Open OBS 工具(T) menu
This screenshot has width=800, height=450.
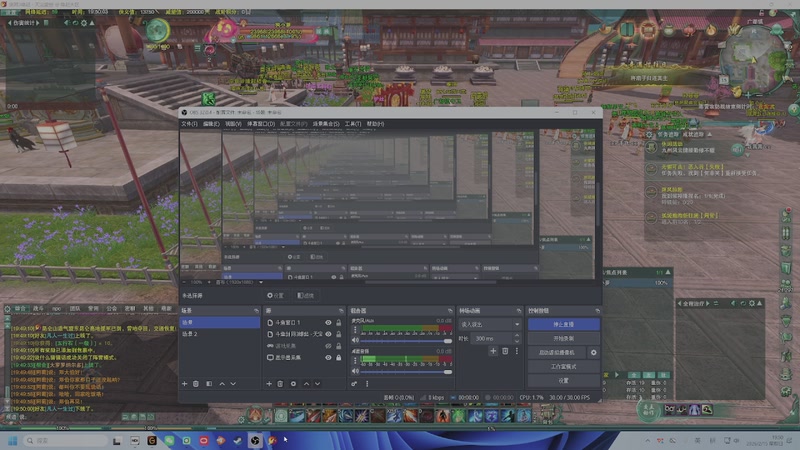(x=353, y=124)
